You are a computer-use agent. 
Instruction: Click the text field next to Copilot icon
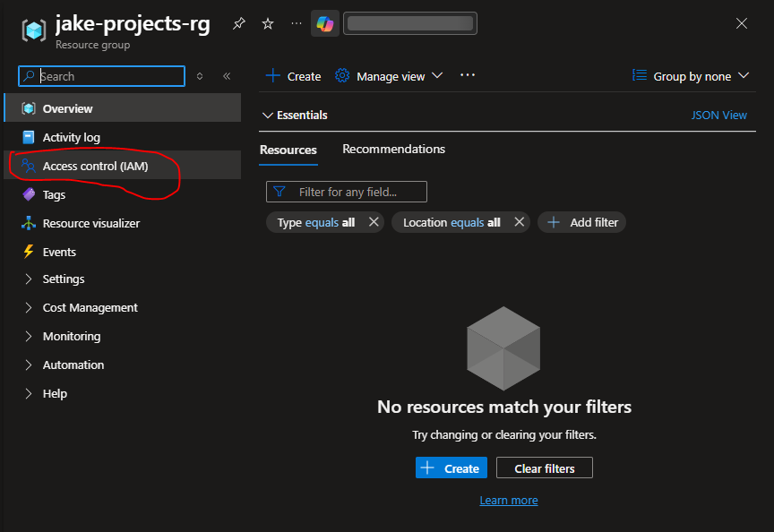pos(410,23)
